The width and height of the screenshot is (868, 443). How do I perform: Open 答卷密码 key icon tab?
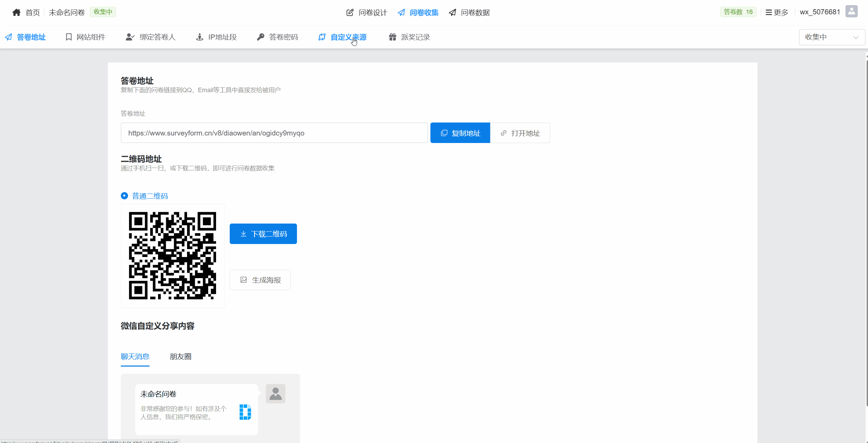pyautogui.click(x=260, y=37)
